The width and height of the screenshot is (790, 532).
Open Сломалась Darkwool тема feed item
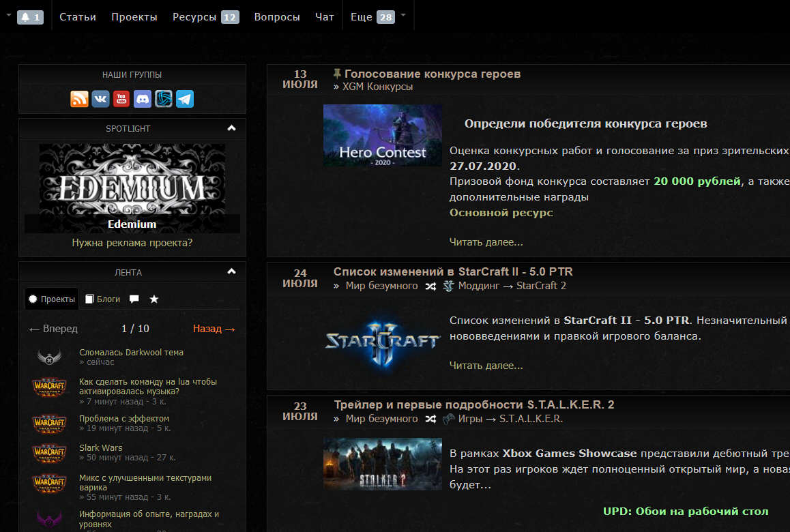click(131, 352)
